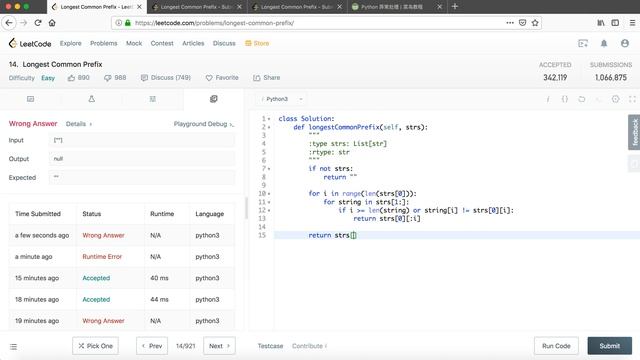This screenshot has height=360, width=640.
Task: Like the problem with the thumbs-up icon
Action: (71, 78)
